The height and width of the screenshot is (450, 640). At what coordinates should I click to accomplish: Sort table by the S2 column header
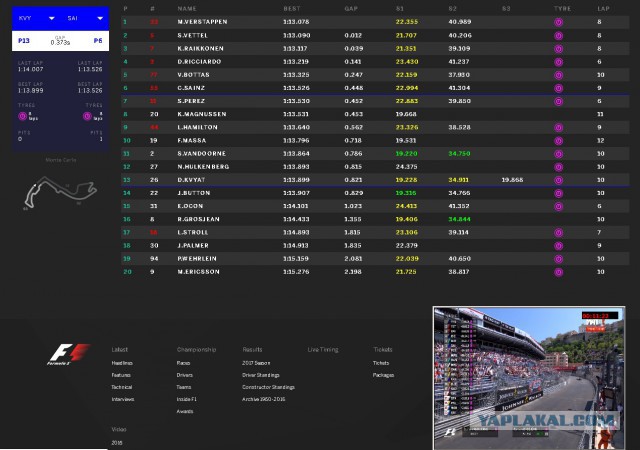(x=453, y=9)
